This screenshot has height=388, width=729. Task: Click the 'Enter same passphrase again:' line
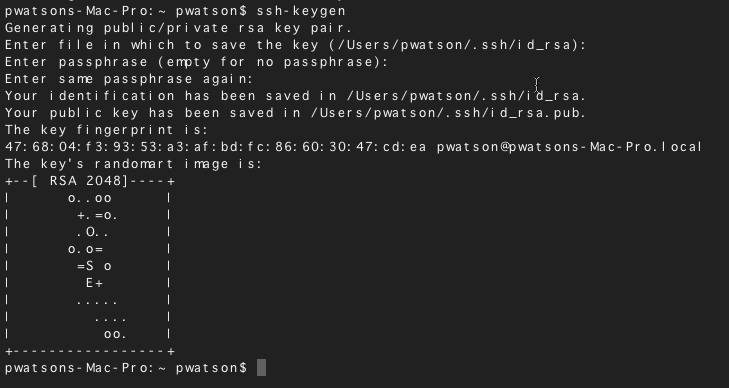[129, 79]
